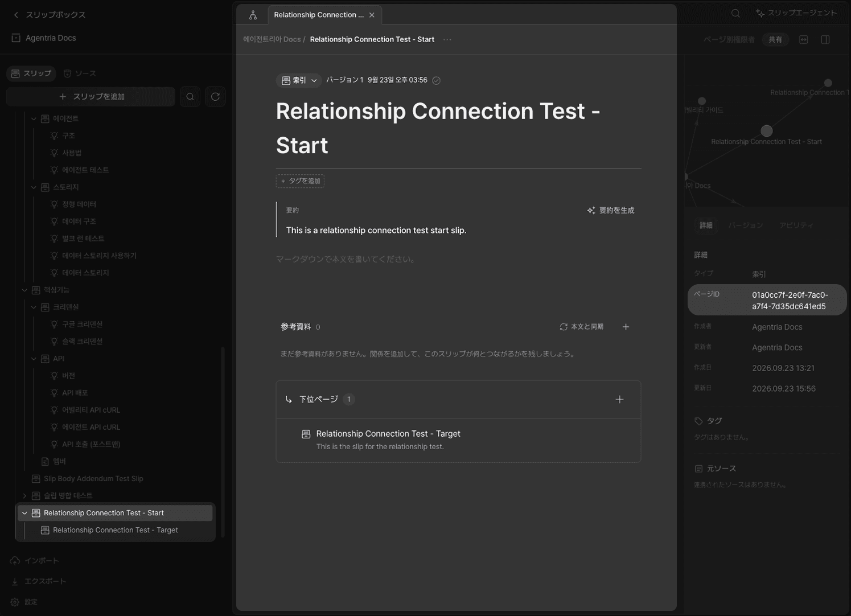Click the スリップを追加 button
Image resolution: width=851 pixels, height=616 pixels.
(x=91, y=97)
